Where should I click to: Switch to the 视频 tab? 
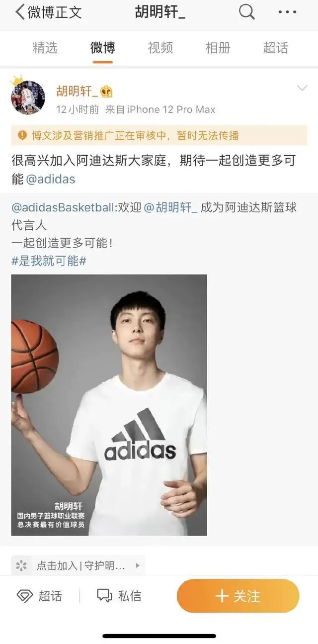(x=160, y=48)
